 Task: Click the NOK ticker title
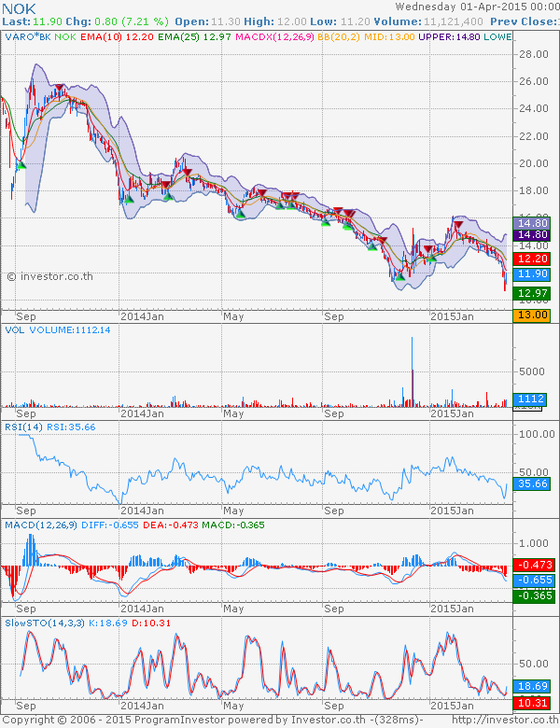(x=19, y=7)
